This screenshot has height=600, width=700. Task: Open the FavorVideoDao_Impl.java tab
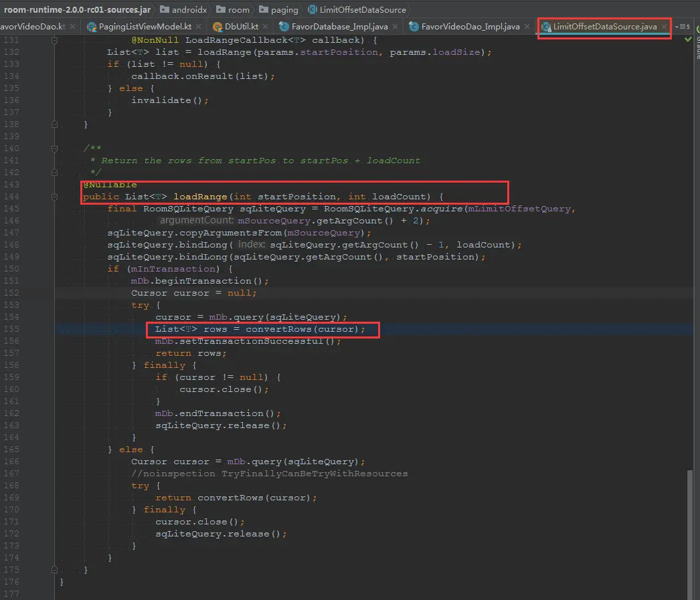point(470,27)
